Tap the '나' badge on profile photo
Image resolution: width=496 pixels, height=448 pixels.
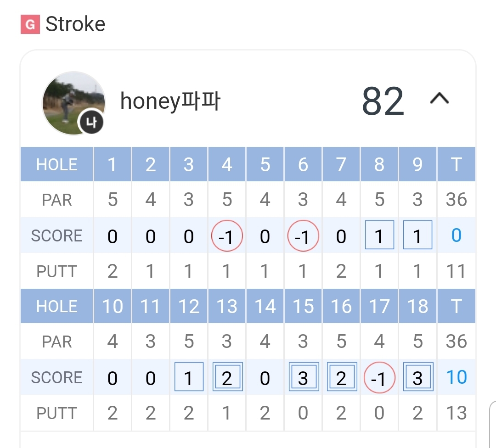point(91,123)
